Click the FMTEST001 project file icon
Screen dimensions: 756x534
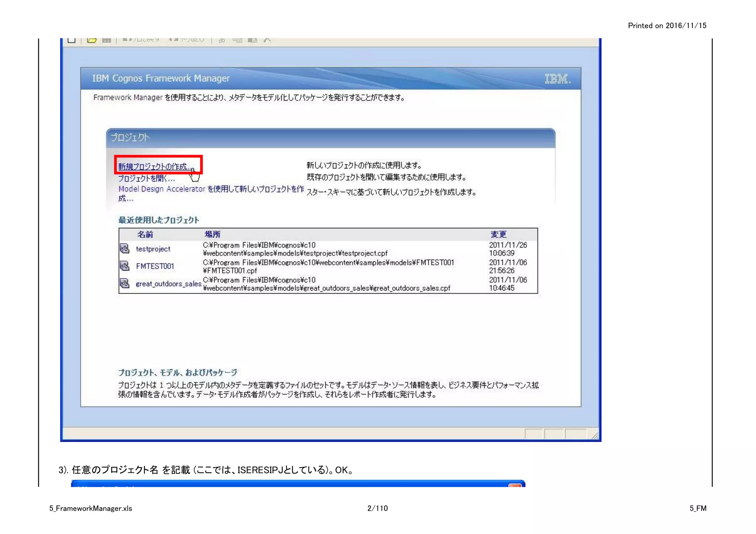pos(125,266)
